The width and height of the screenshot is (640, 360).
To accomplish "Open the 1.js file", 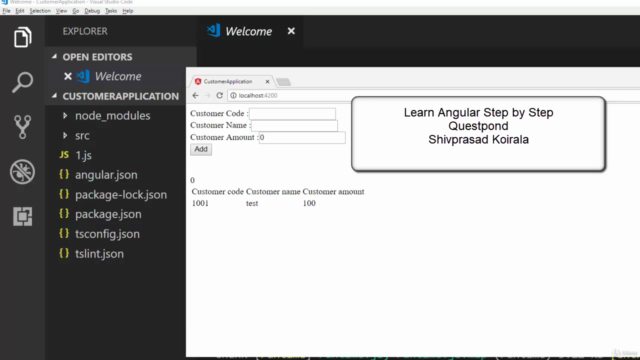I will pos(83,155).
